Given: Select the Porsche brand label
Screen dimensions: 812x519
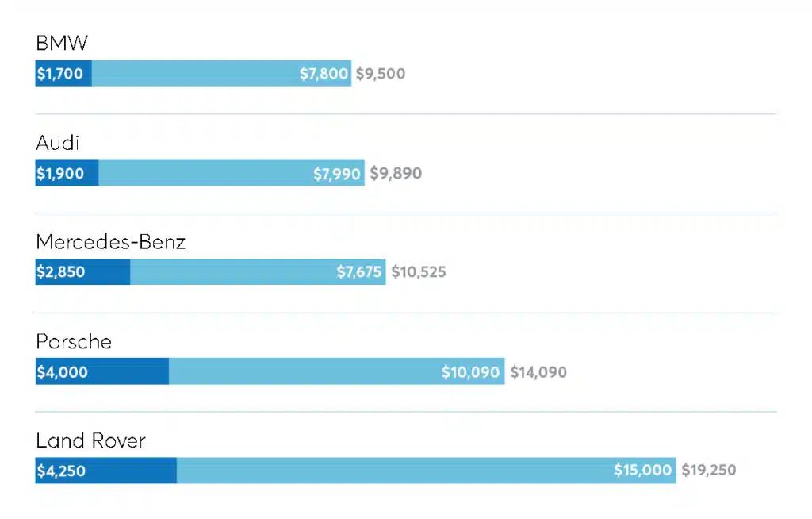Looking at the screenshot, I should click(74, 342).
